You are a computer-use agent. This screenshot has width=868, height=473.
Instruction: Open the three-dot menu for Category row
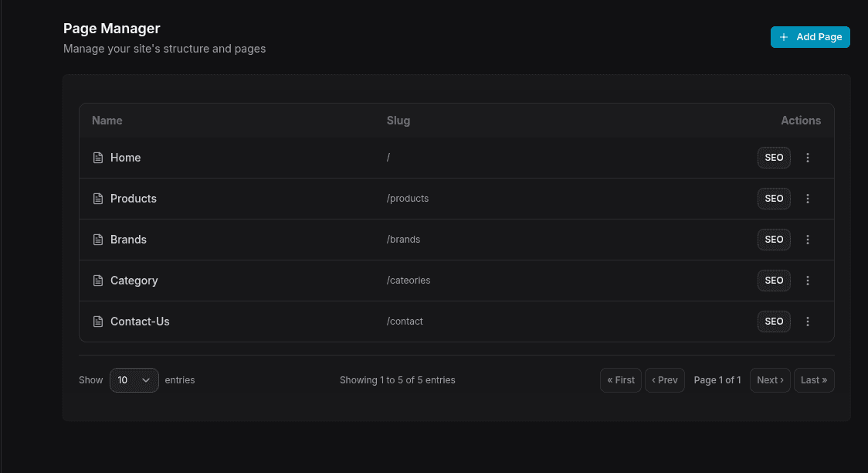808,281
